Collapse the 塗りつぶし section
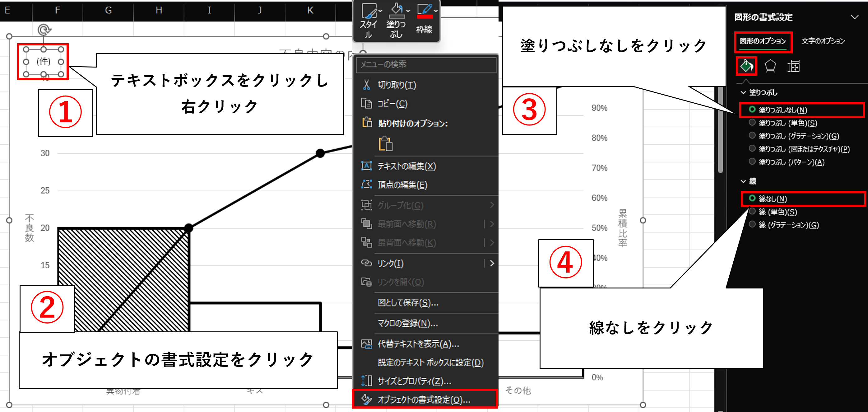 (x=743, y=92)
